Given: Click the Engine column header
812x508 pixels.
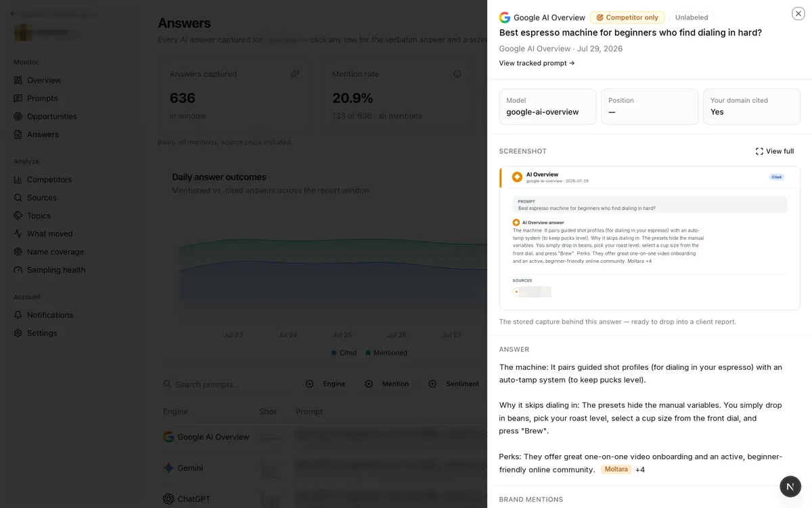Looking at the screenshot, I should [x=175, y=412].
